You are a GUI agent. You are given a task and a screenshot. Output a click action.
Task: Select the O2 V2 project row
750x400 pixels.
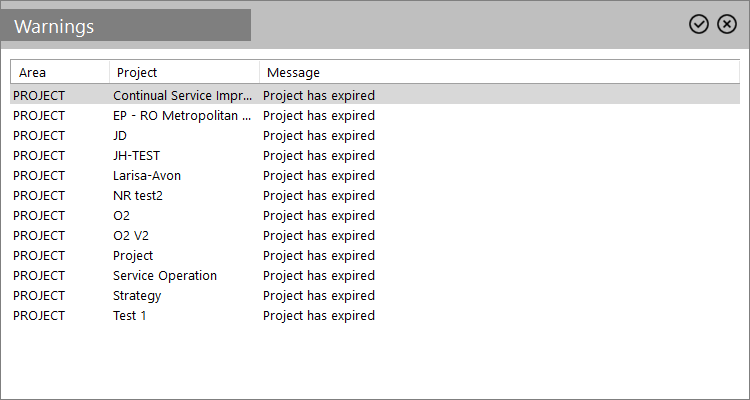click(x=375, y=236)
